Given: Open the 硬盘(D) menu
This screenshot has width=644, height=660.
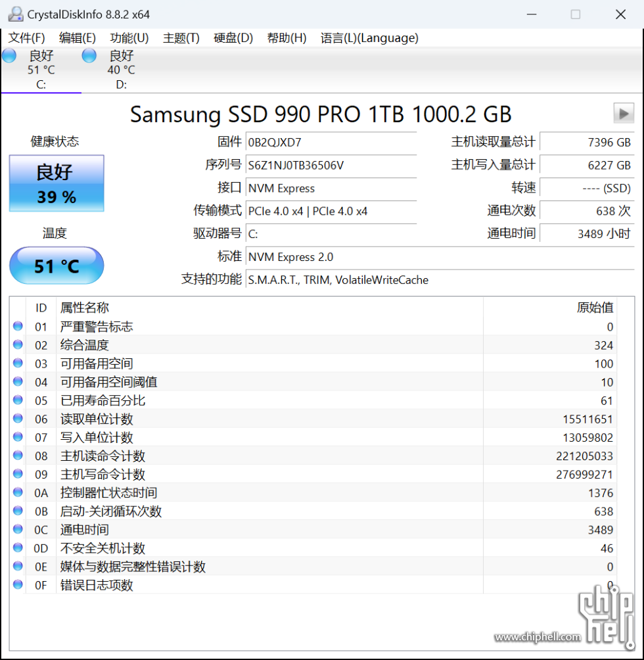Looking at the screenshot, I should coord(233,38).
